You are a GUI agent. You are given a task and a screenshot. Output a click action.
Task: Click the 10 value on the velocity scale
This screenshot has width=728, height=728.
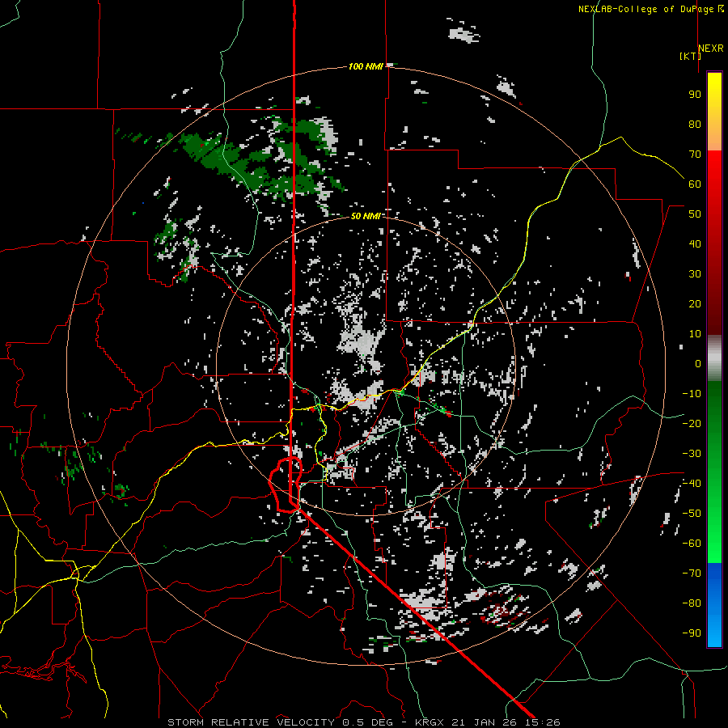pyautogui.click(x=695, y=334)
